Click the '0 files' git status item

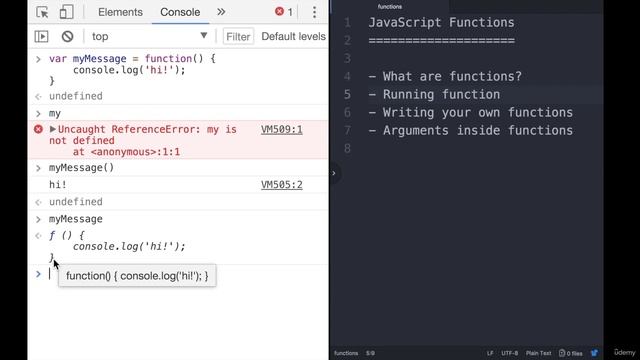point(571,353)
